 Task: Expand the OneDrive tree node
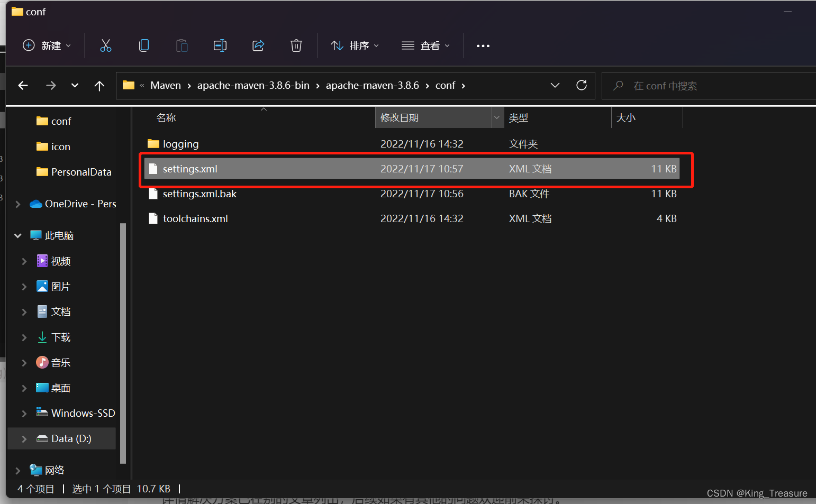point(18,204)
